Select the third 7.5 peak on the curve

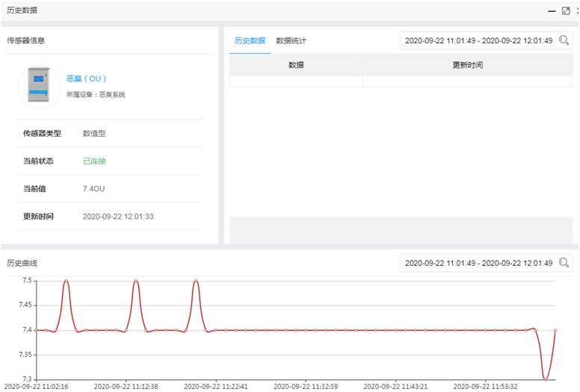pos(196,281)
